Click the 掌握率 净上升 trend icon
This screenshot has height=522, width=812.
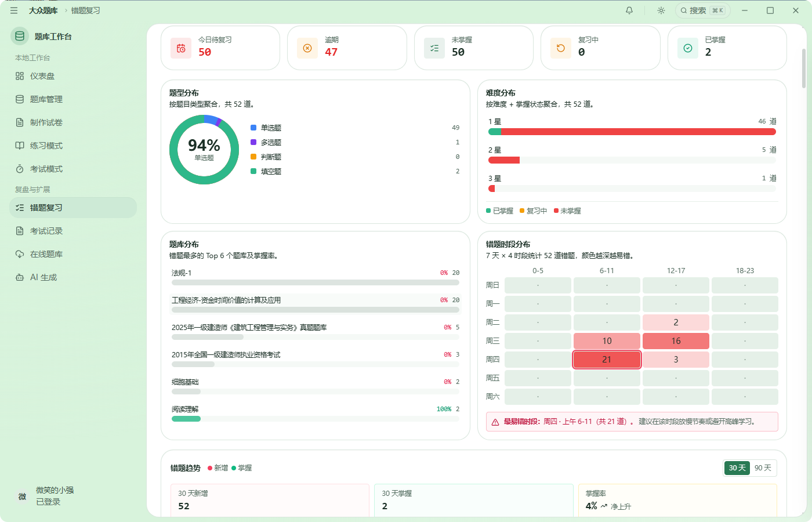pyautogui.click(x=604, y=506)
